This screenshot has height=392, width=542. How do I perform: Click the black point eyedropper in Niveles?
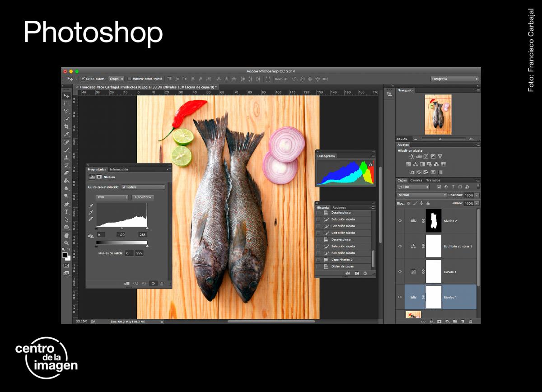click(x=91, y=206)
